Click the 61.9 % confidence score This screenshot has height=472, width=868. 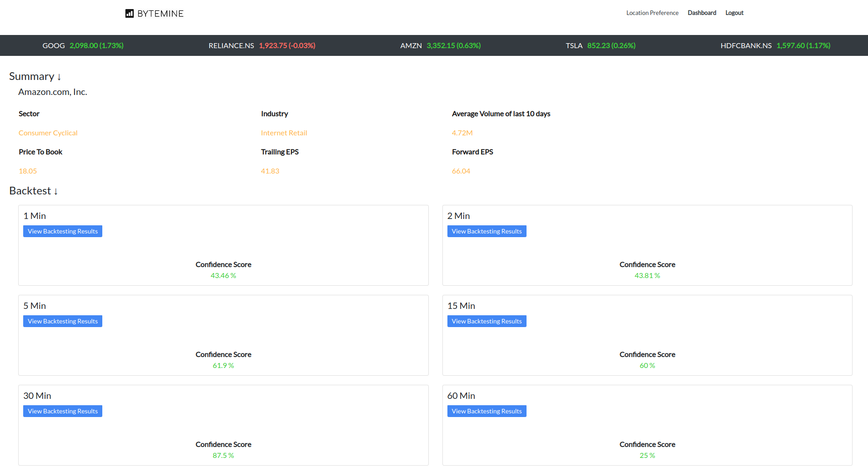coord(223,365)
